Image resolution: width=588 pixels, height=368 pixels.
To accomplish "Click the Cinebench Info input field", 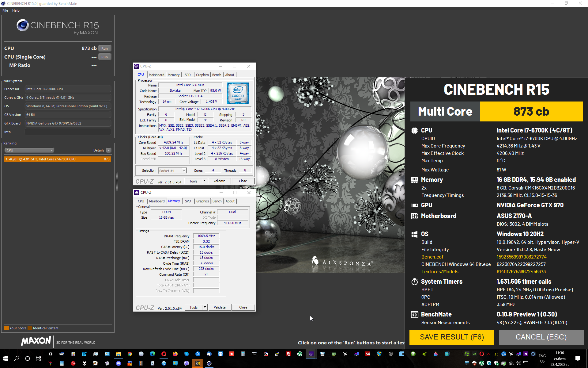I will coord(68,132).
